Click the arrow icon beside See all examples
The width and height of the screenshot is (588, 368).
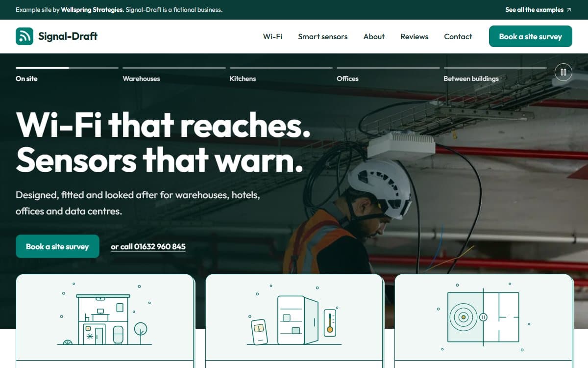(568, 10)
